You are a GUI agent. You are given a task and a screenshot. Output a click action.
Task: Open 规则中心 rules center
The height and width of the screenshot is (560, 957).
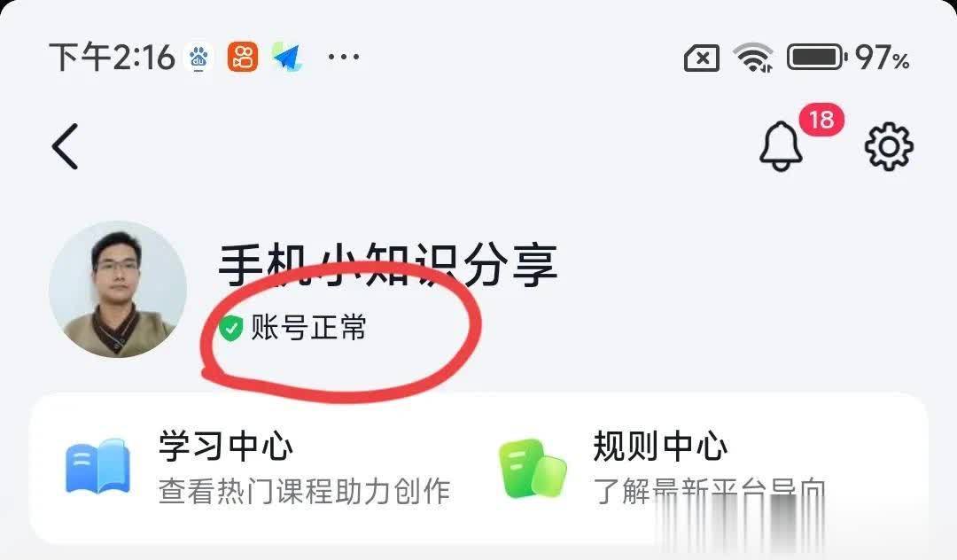(x=660, y=446)
